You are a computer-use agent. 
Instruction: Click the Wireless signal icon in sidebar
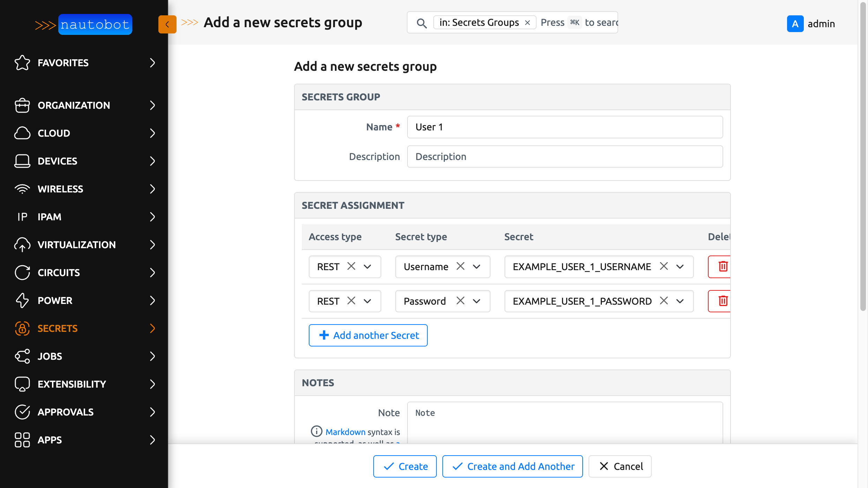click(22, 189)
